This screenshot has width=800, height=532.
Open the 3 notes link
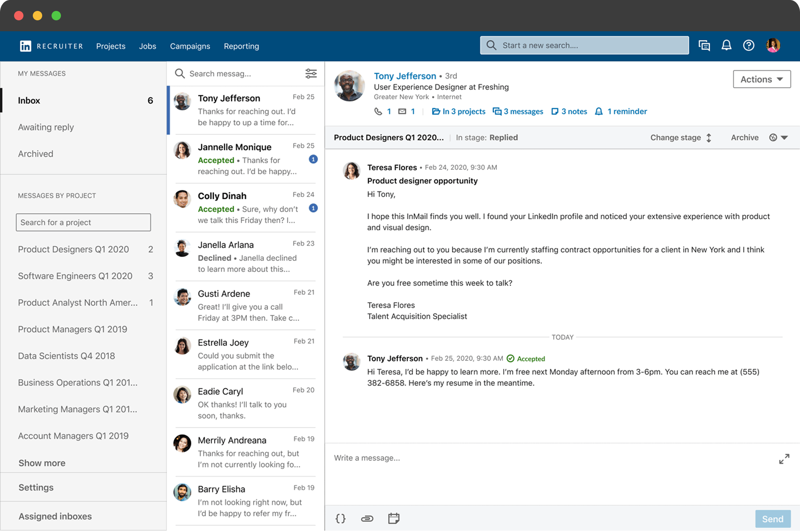pyautogui.click(x=569, y=111)
